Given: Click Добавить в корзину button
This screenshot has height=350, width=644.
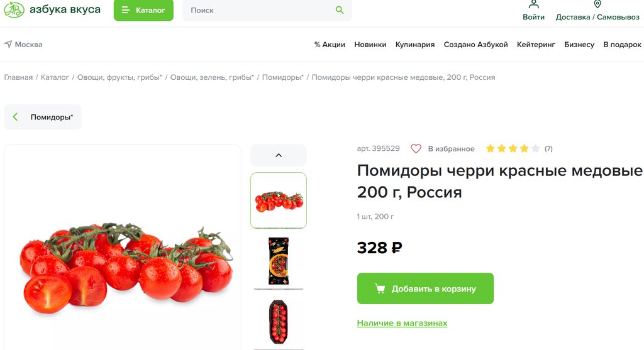Looking at the screenshot, I should (x=425, y=288).
